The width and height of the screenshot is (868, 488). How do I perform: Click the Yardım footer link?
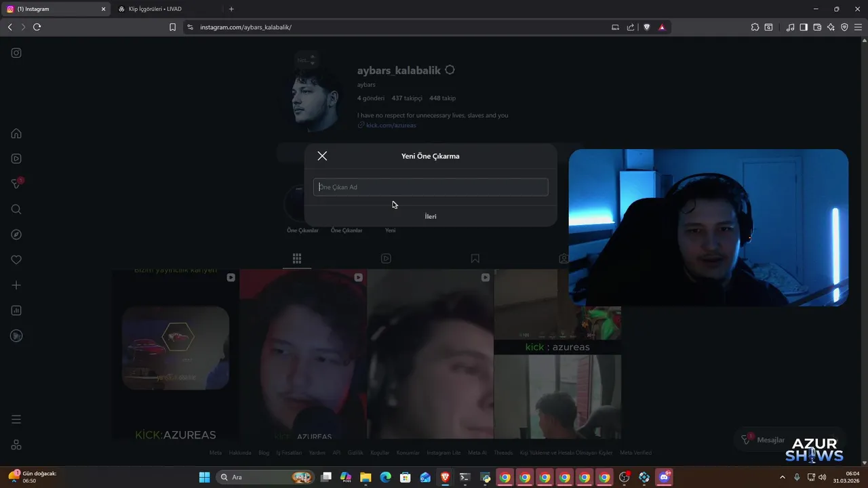[x=317, y=453]
